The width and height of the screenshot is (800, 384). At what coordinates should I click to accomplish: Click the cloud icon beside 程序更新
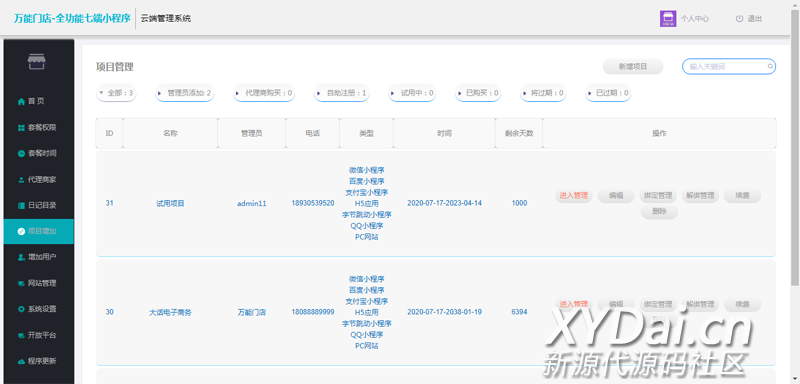(x=21, y=362)
